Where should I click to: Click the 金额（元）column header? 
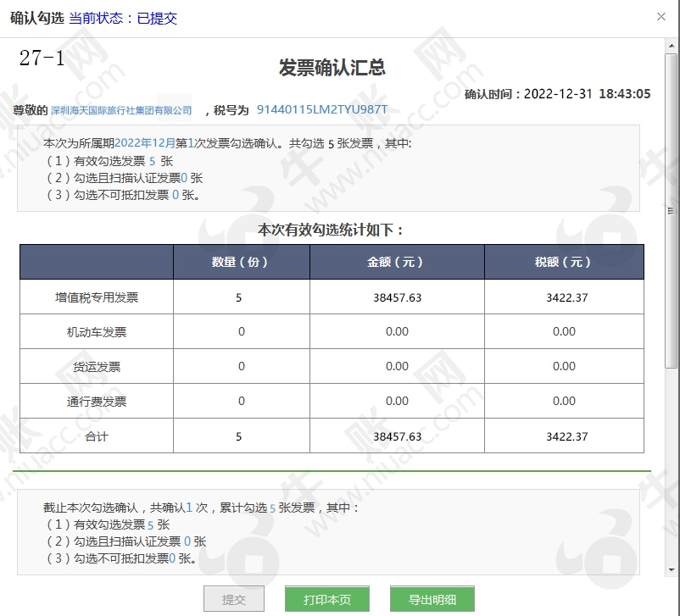click(x=396, y=262)
